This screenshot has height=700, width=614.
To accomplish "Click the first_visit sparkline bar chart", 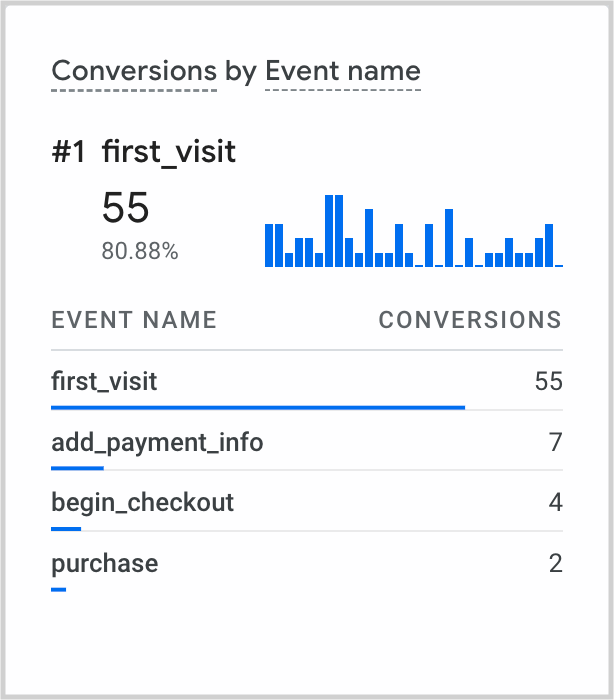I will (x=414, y=231).
